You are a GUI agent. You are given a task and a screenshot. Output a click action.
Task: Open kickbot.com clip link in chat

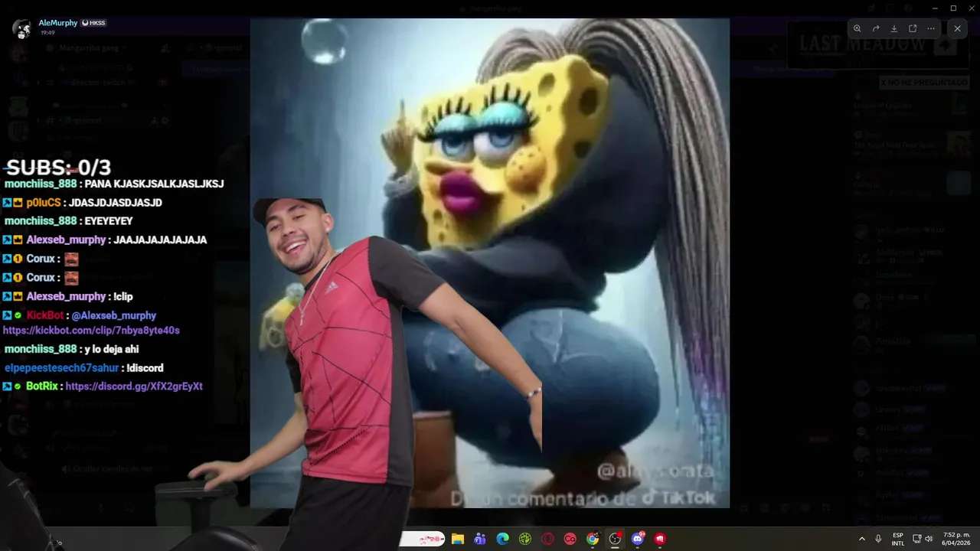click(x=91, y=331)
